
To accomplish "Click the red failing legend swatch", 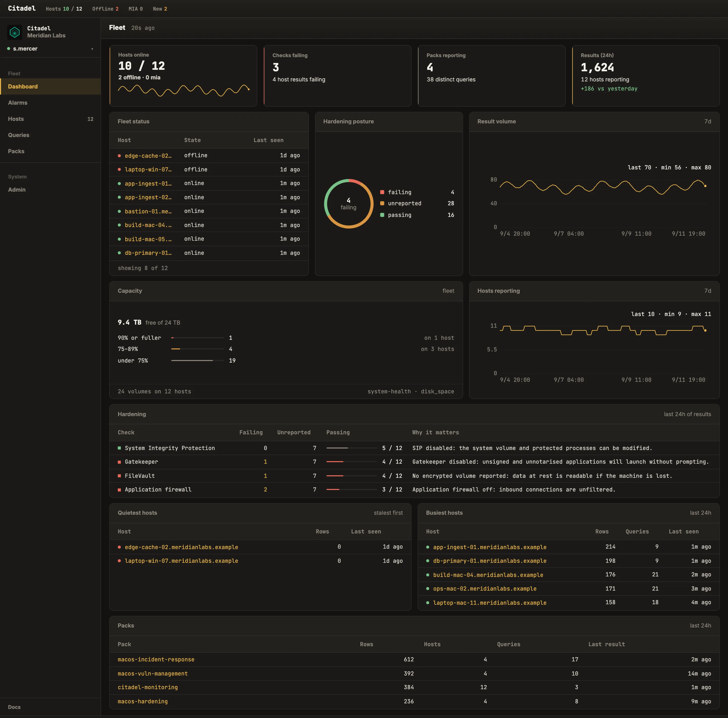I will [382, 192].
